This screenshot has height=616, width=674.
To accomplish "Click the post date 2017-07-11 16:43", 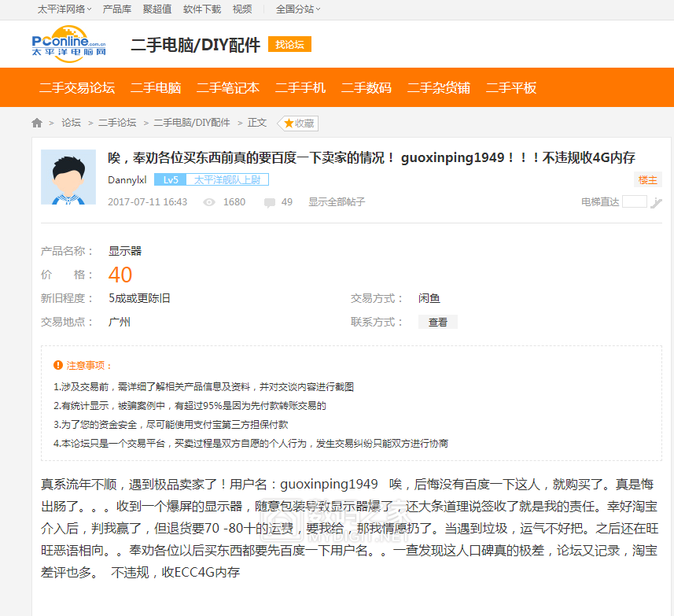I will point(147,202).
